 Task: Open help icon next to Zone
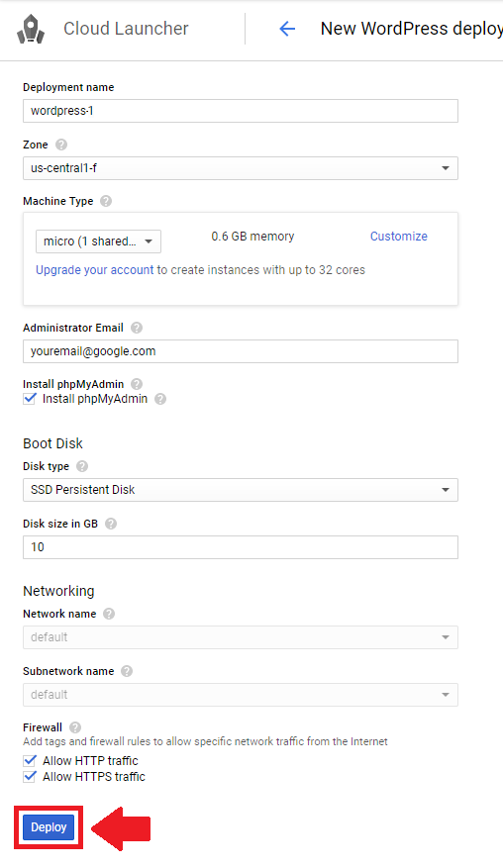pyautogui.click(x=61, y=145)
